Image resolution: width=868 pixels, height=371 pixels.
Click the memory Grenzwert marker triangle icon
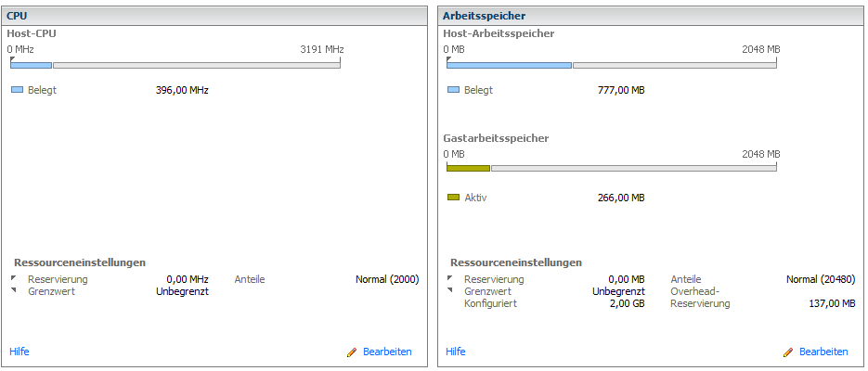450,290
